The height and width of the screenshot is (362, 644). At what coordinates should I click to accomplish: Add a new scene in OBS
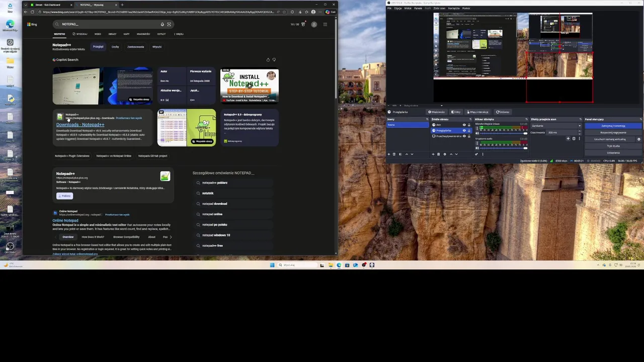pyautogui.click(x=389, y=154)
